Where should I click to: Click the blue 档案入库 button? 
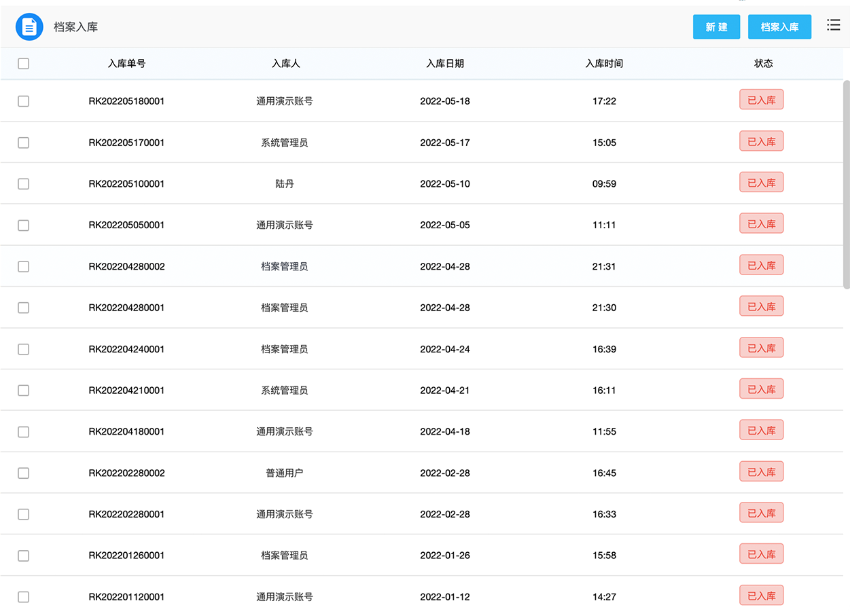coord(779,27)
